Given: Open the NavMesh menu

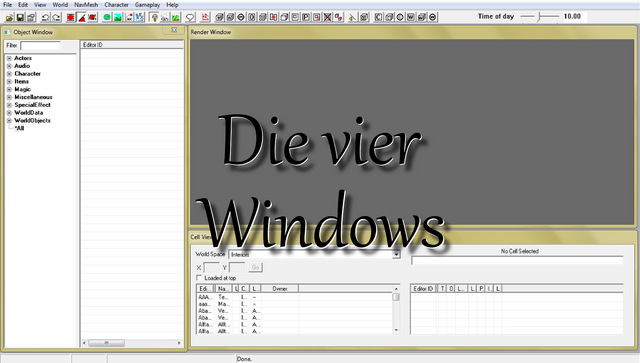Looking at the screenshot, I should (x=86, y=5).
